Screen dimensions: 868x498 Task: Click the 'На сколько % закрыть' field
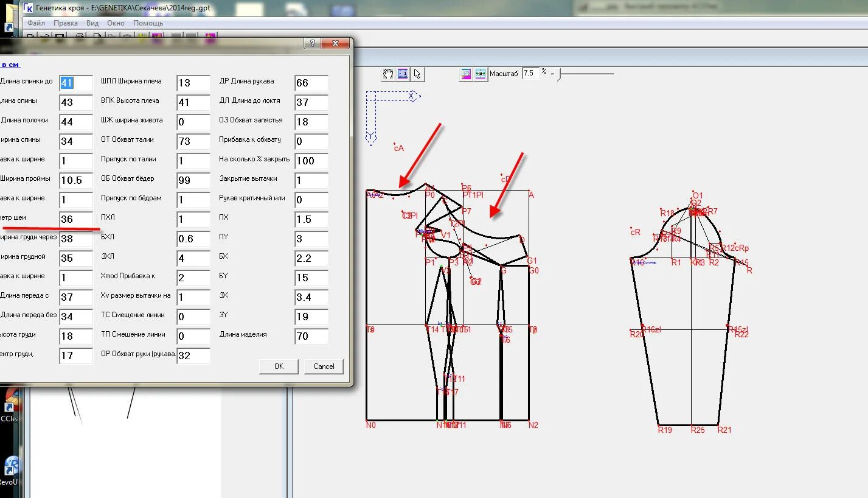point(311,161)
